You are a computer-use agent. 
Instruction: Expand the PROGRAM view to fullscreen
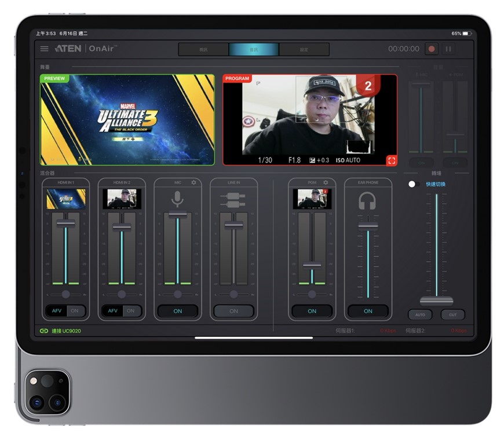[392, 160]
